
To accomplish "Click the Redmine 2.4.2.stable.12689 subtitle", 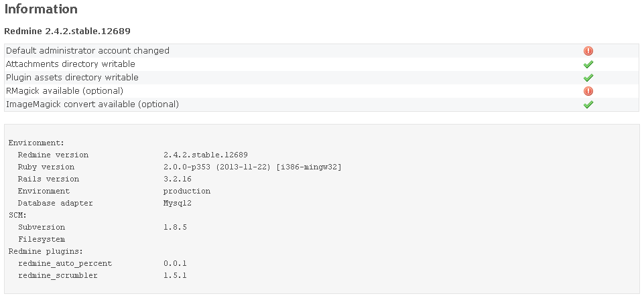I will (x=68, y=31).
